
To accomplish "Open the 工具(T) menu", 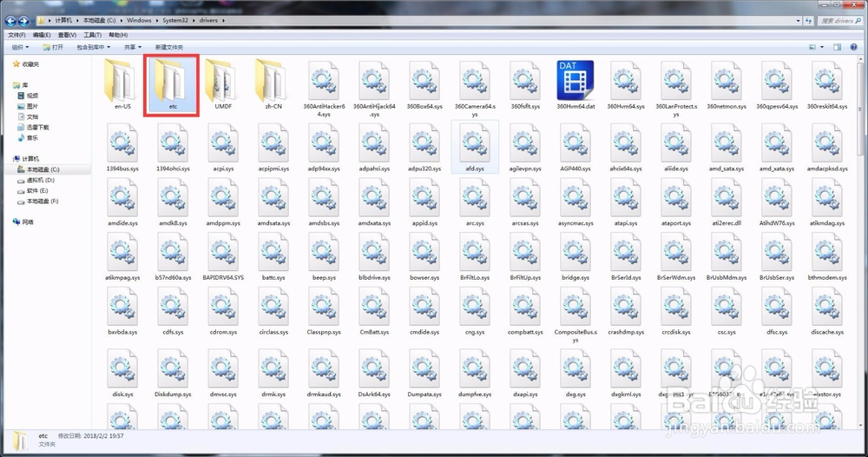I will point(93,35).
